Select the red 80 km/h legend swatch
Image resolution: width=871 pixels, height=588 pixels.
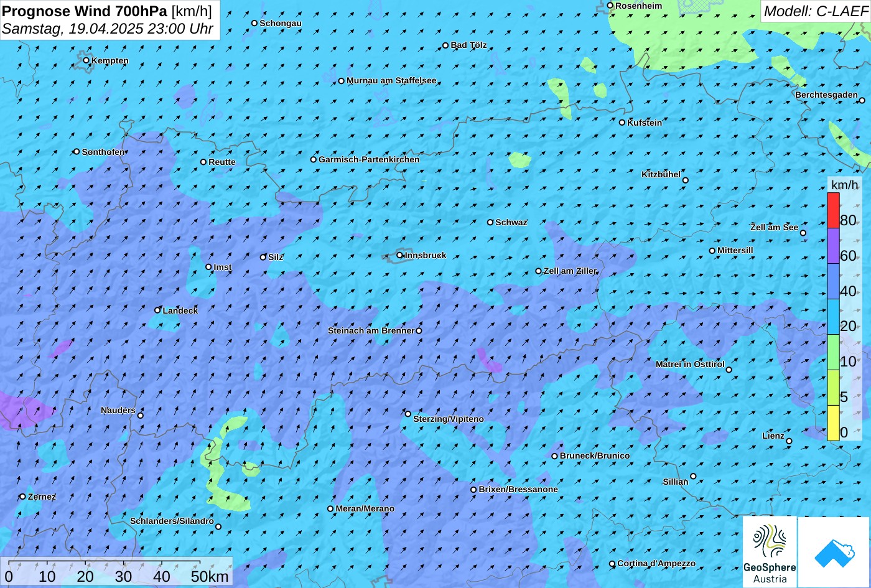pyautogui.click(x=833, y=211)
